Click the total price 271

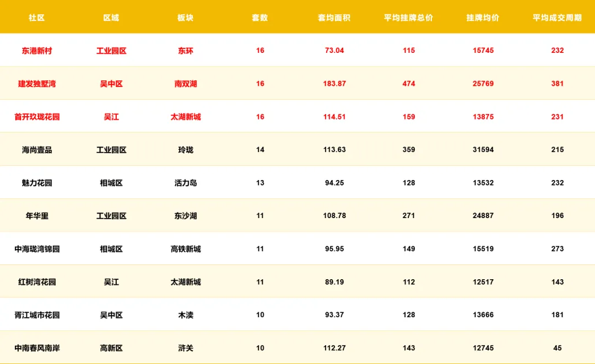[x=409, y=215]
